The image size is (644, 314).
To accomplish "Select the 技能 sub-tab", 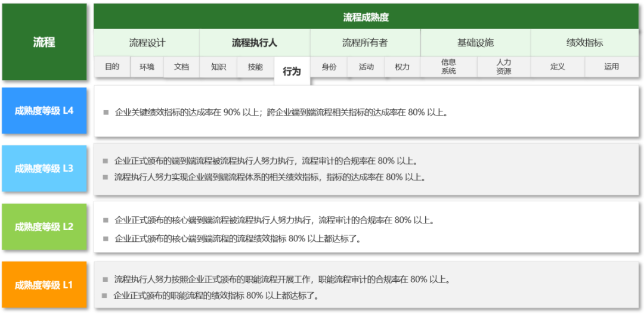I will 255,67.
